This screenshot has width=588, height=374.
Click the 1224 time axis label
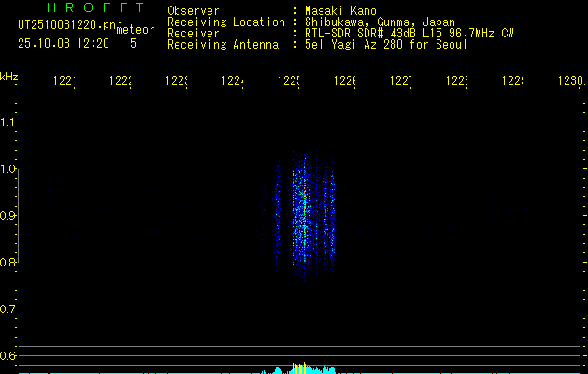pos(232,81)
